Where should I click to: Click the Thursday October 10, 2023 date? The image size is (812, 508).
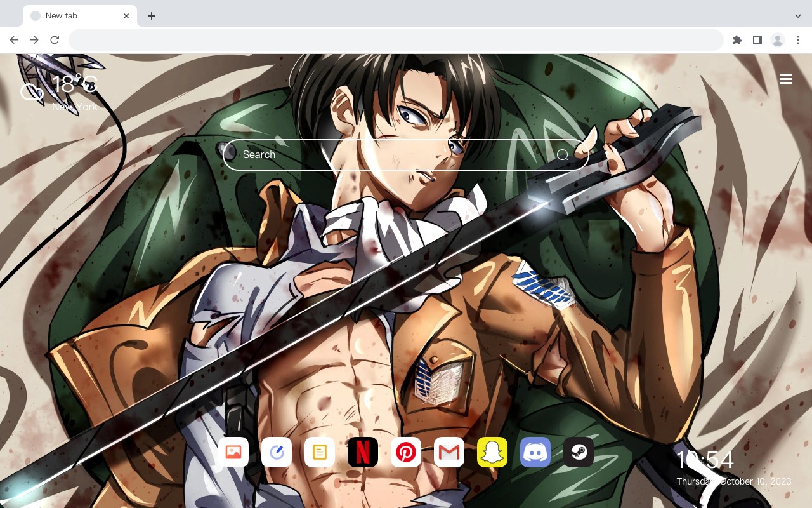pyautogui.click(x=734, y=481)
